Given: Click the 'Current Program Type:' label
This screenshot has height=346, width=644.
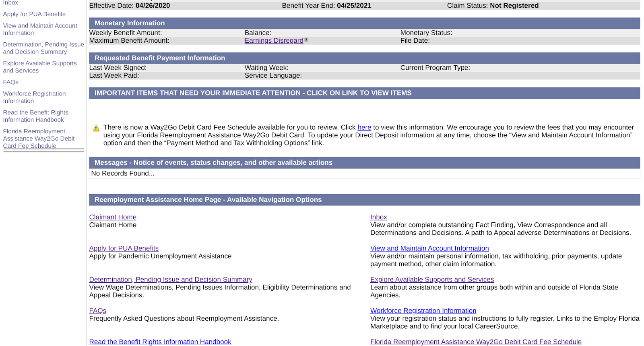Looking at the screenshot, I should (435, 68).
